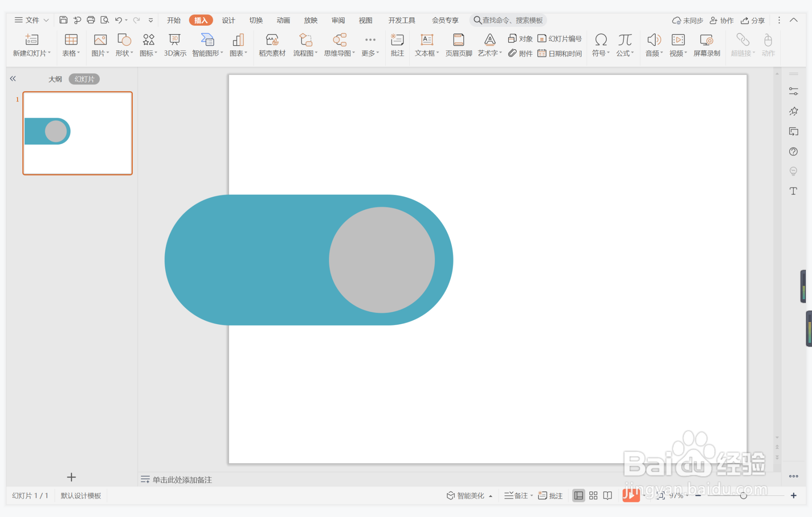This screenshot has height=517, width=812.
Task: Insert a table via 表格 icon
Action: coord(71,44)
